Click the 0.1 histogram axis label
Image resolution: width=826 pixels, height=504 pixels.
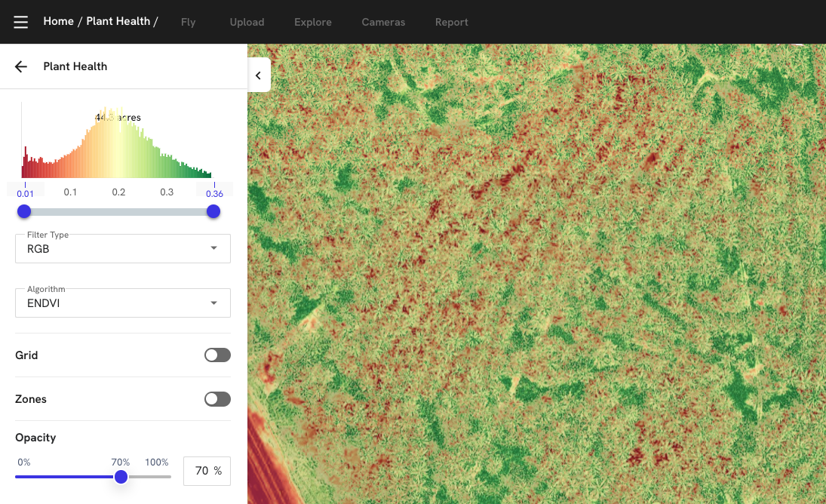tap(70, 192)
